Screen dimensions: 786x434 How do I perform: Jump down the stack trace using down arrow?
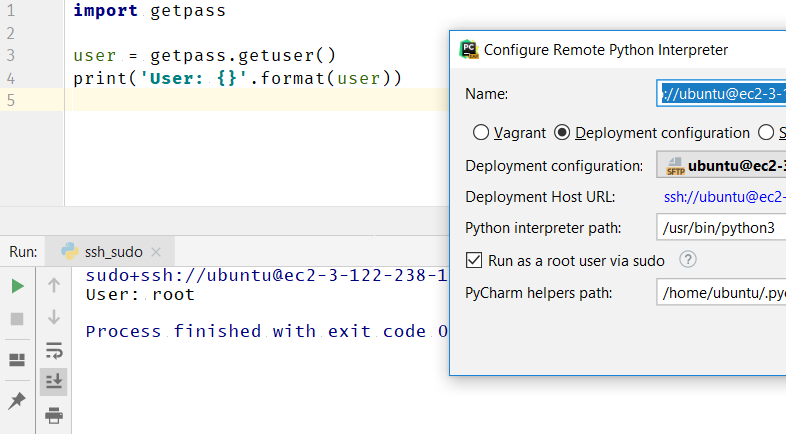54,317
